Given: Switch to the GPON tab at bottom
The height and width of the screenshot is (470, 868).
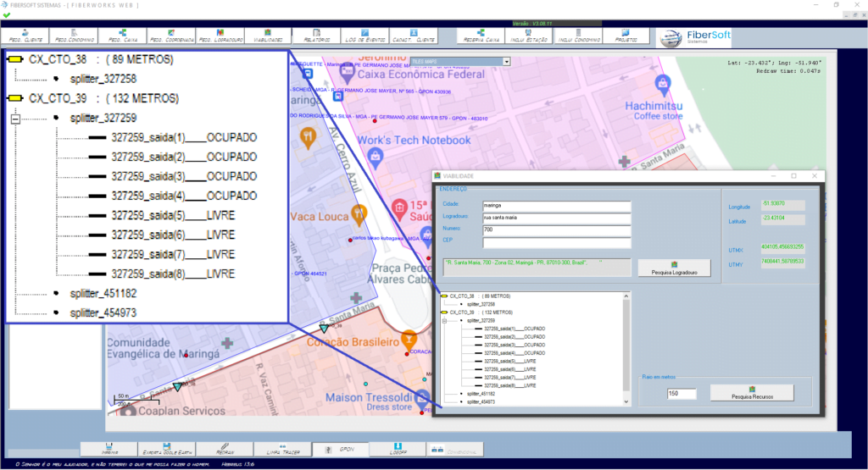Looking at the screenshot, I should pos(339,450).
